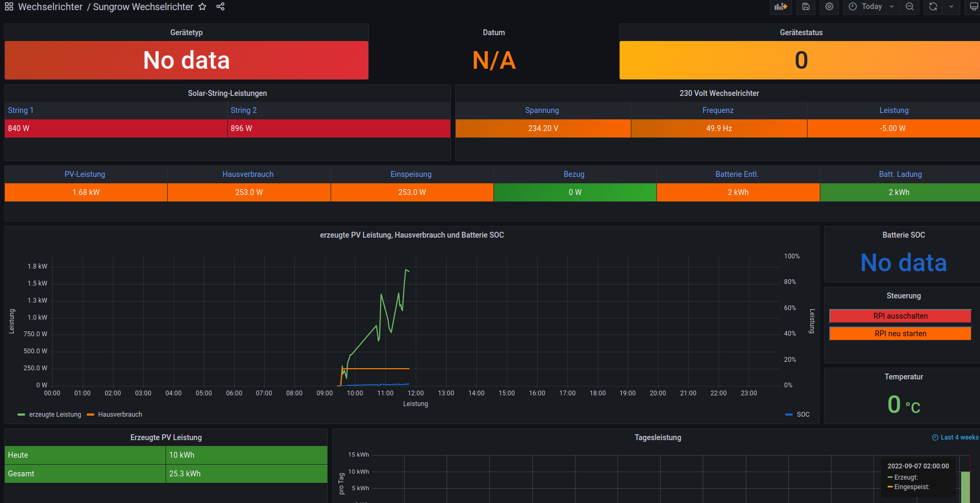Click the String 1 column header

click(x=21, y=110)
